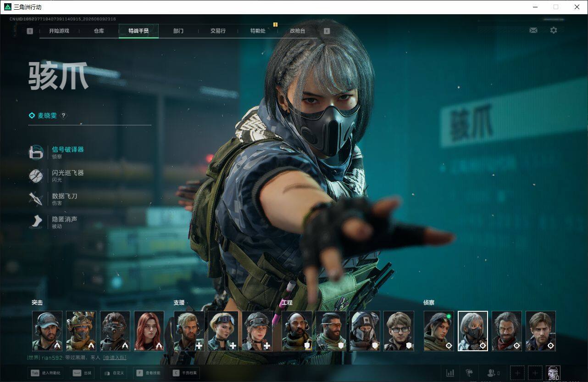
Task: Click the 查看技能 button
Action: (148, 373)
